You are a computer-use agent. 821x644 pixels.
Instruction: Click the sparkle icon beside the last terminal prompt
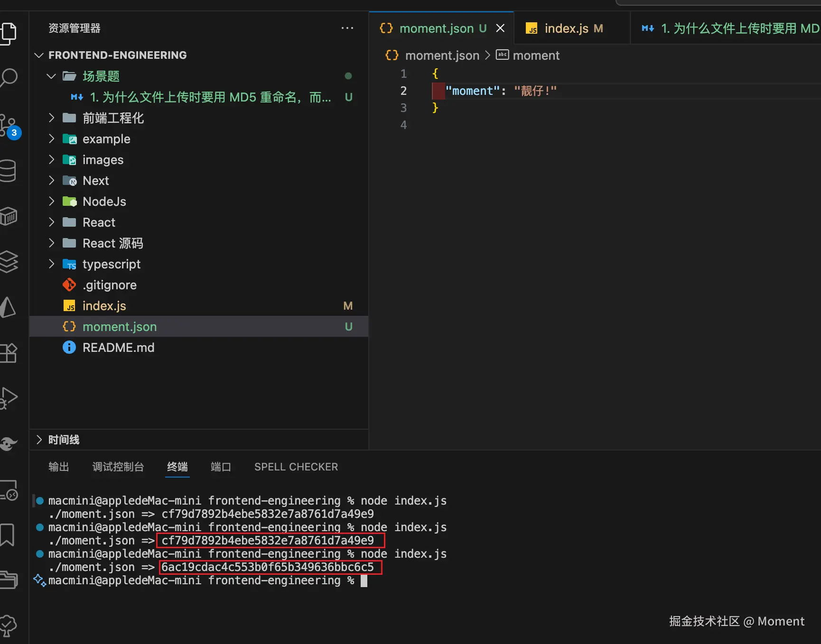click(39, 580)
